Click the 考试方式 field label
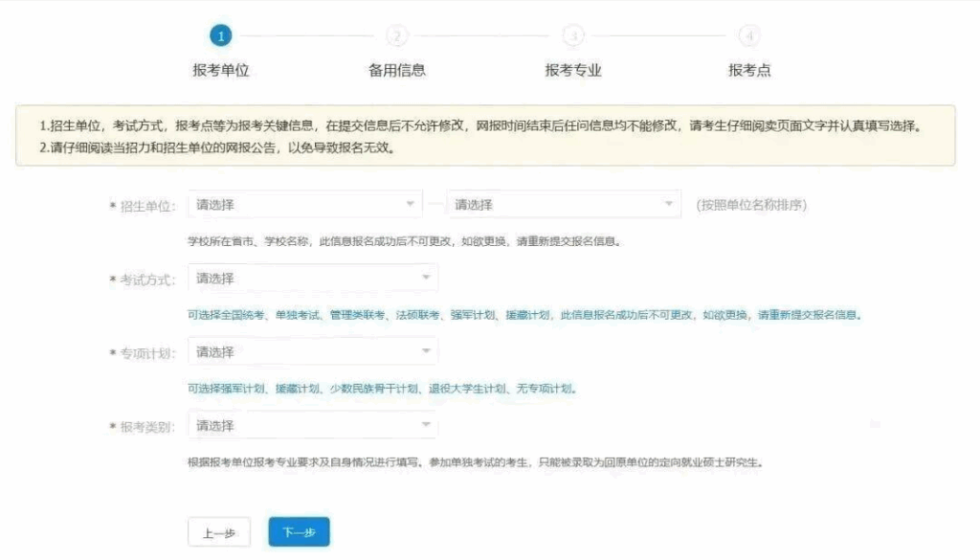 coord(148,280)
